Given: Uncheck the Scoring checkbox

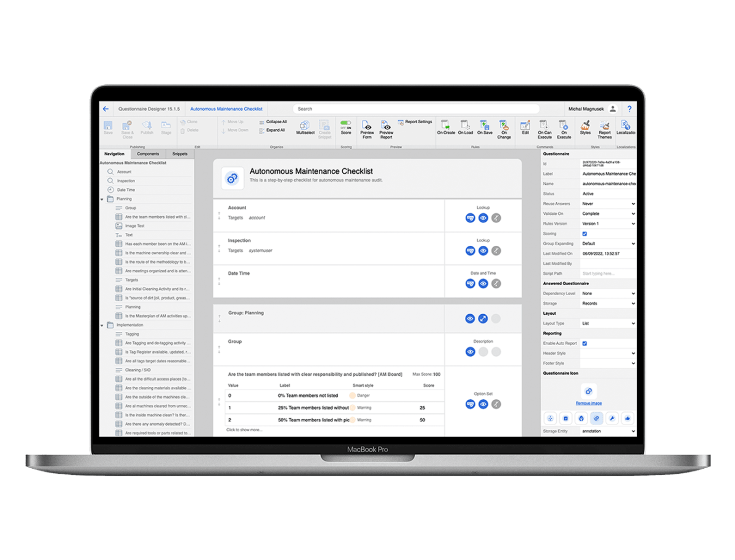Looking at the screenshot, I should click(585, 234).
